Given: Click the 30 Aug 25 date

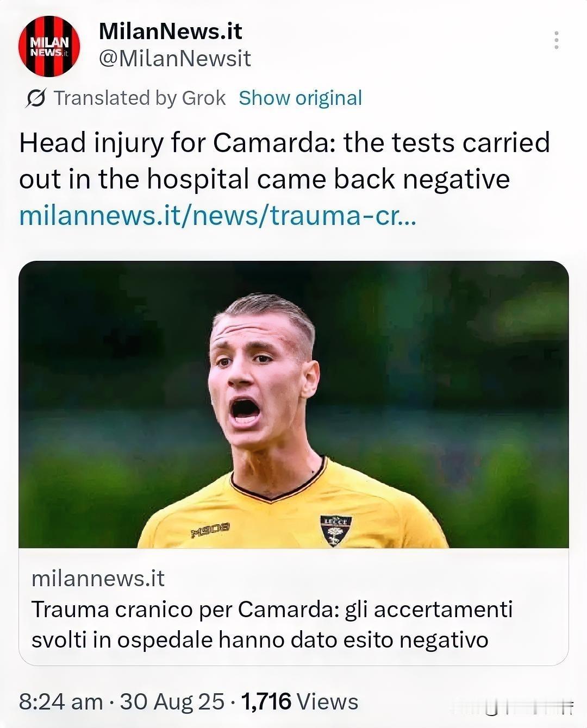Looking at the screenshot, I should [x=172, y=701].
